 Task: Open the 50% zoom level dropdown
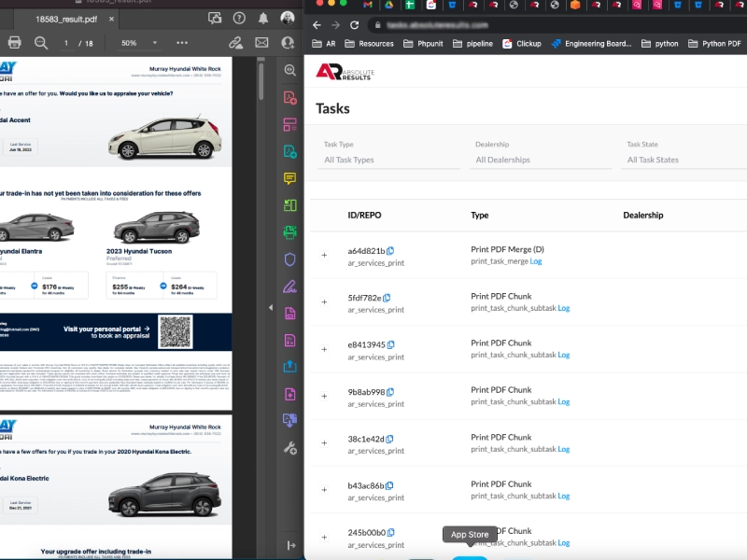tap(138, 43)
